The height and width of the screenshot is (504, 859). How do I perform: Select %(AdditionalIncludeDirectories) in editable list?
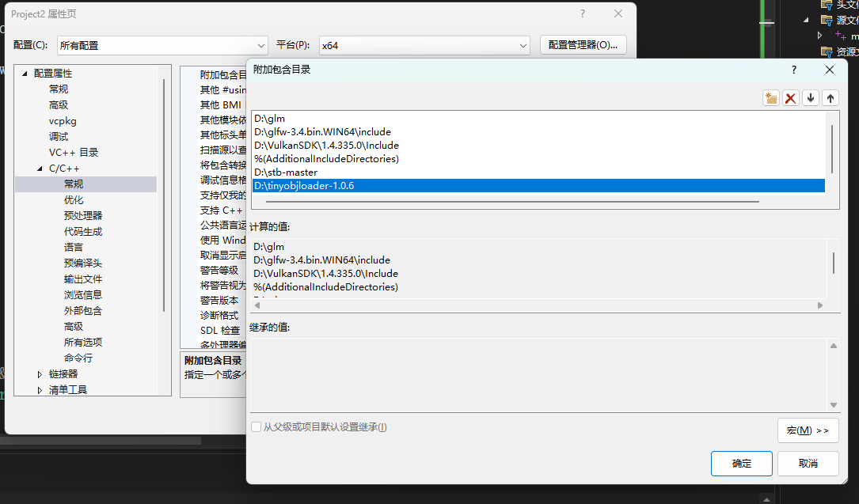pos(538,159)
